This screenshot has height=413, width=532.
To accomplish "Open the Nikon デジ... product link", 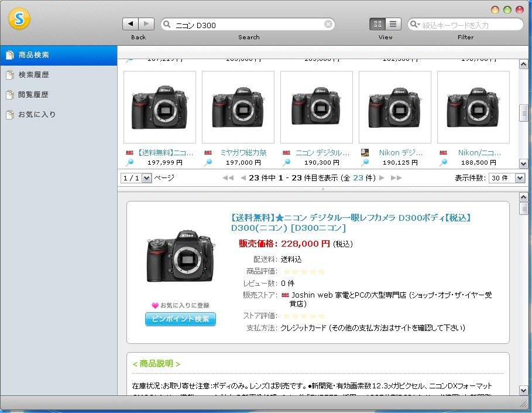I will click(x=401, y=153).
